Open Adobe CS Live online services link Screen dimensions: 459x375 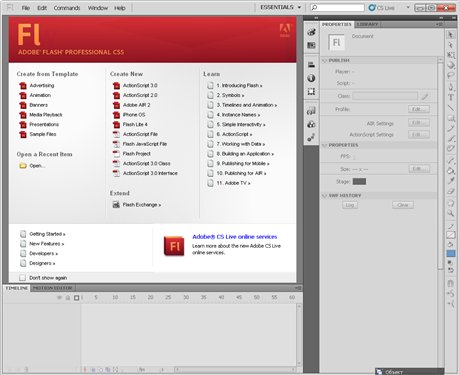235,237
